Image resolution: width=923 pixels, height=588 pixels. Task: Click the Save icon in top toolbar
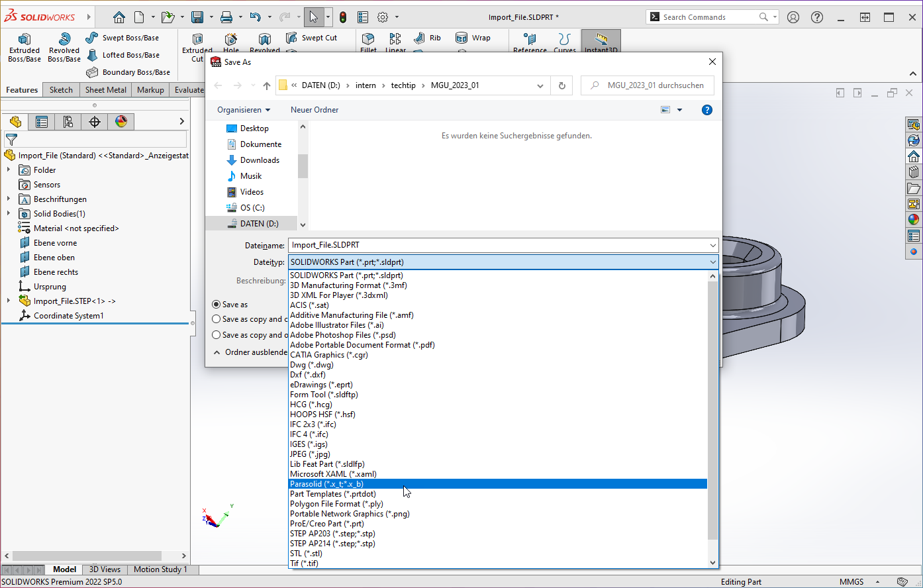(197, 17)
